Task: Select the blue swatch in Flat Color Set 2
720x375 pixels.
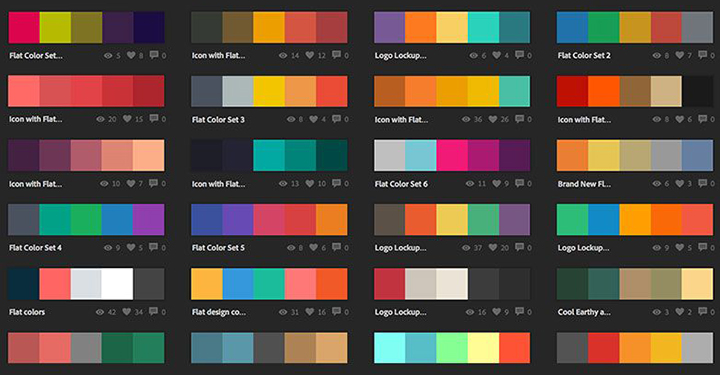Action: pos(572,28)
